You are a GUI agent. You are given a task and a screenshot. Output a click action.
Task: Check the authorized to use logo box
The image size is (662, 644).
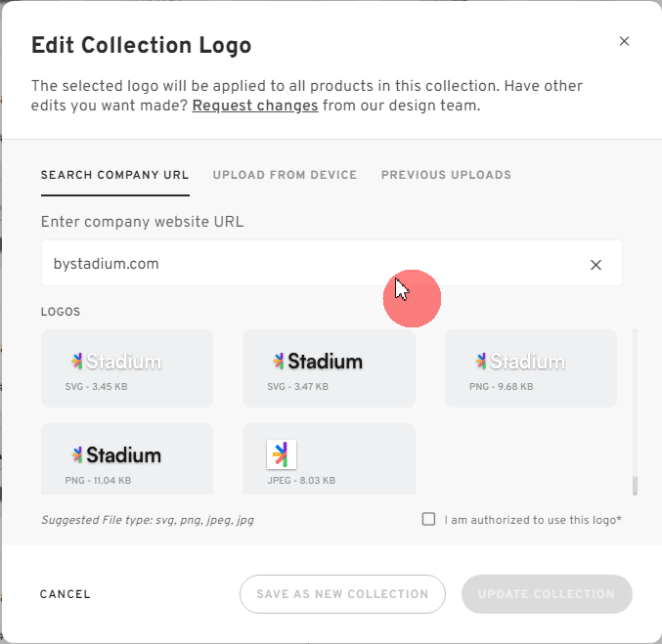(x=428, y=519)
